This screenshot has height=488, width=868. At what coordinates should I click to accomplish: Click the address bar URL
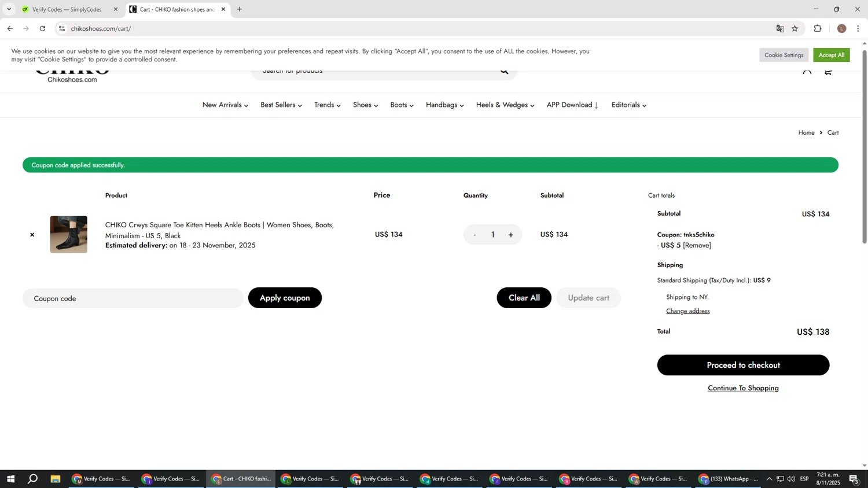(x=101, y=28)
